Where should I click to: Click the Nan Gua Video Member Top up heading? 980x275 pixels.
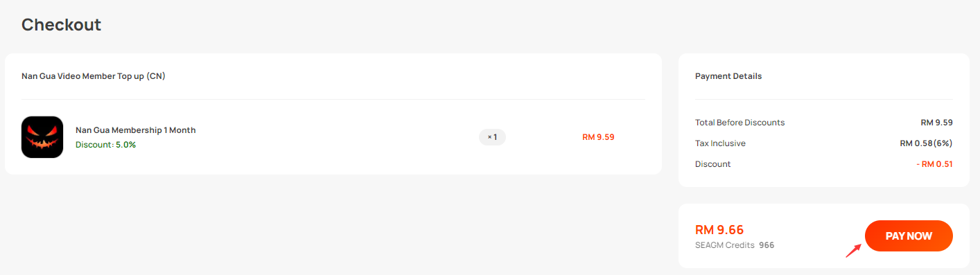94,76
